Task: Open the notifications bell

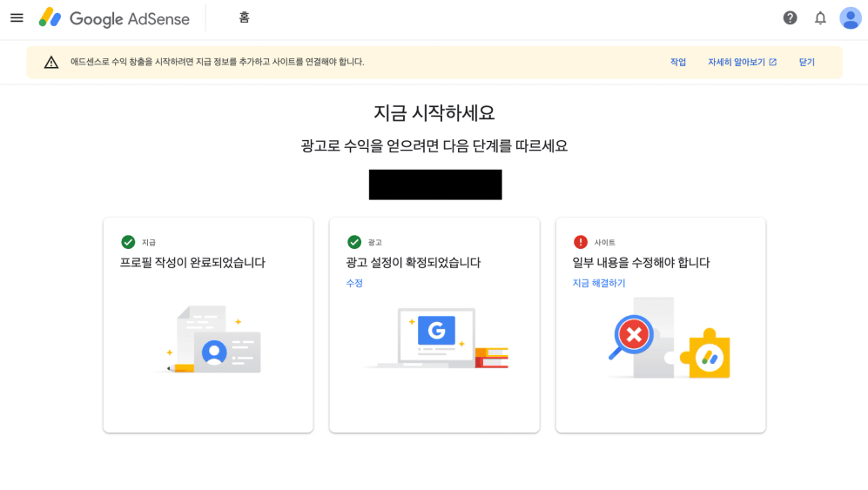Action: point(820,18)
